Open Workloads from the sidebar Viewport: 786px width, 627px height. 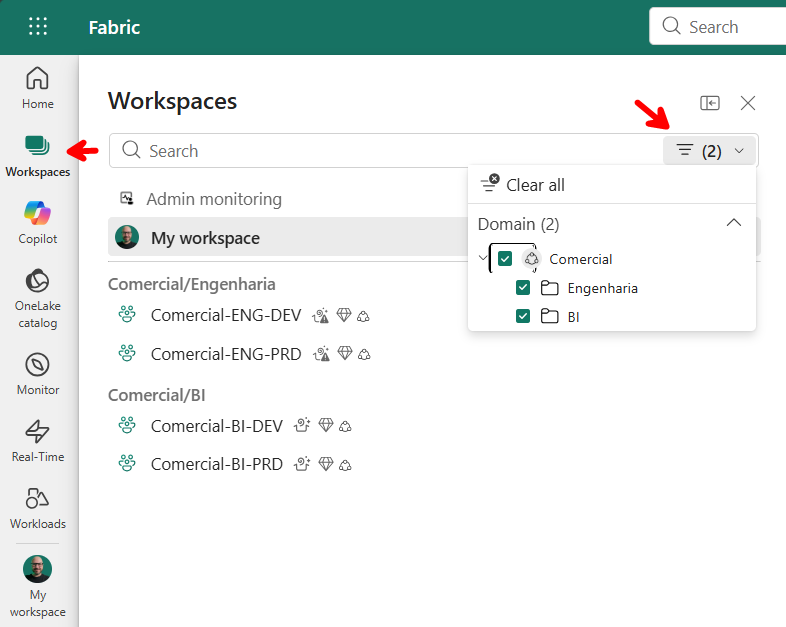point(38,507)
